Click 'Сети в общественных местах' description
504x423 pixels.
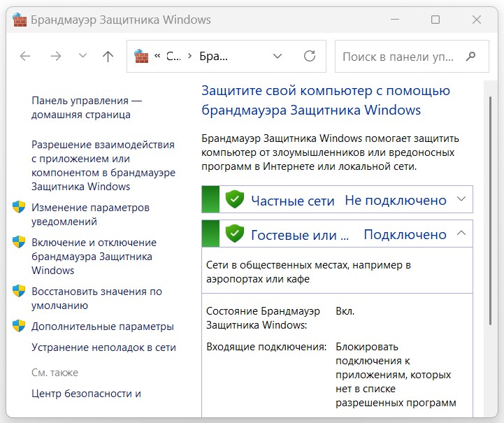pyautogui.click(x=308, y=272)
